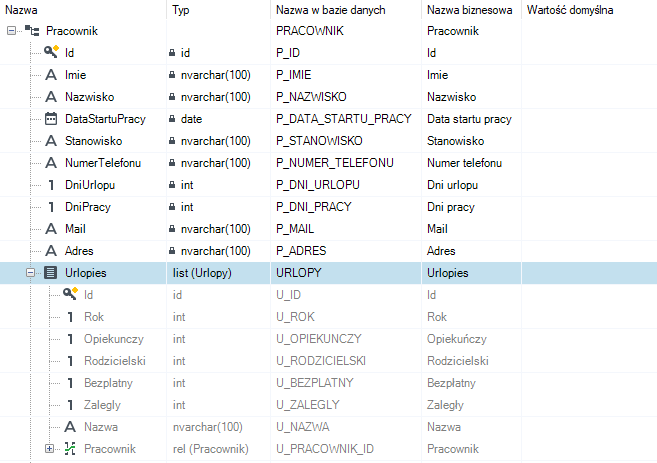Click the text type icon beside Stanowisko
The height and width of the screenshot is (463, 657).
coord(51,141)
